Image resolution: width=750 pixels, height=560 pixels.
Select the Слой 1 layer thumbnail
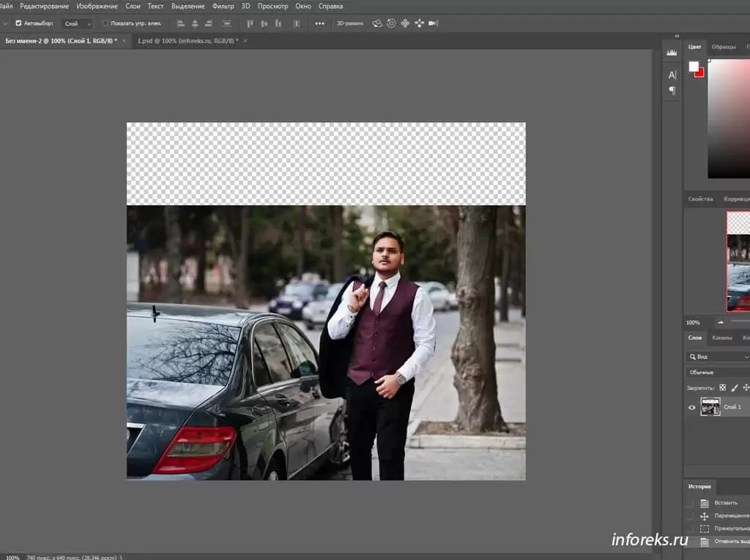point(710,407)
